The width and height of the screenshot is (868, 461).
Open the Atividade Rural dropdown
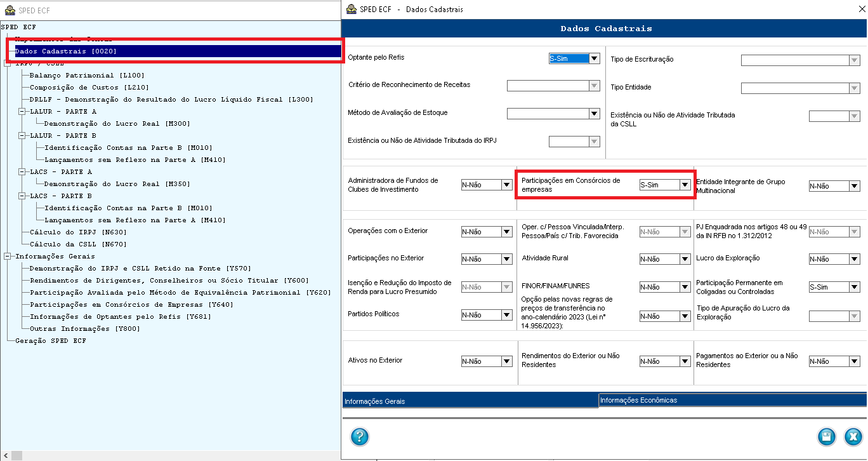tap(685, 259)
